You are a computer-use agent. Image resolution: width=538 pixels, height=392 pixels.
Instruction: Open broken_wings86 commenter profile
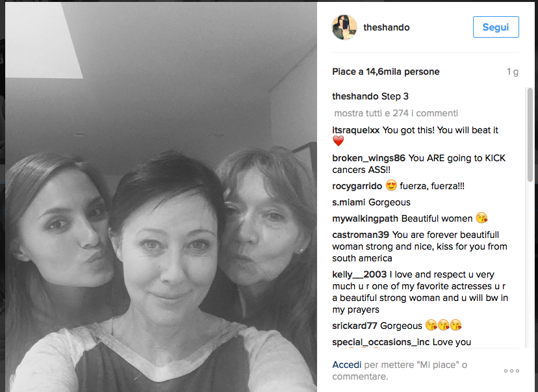368,158
